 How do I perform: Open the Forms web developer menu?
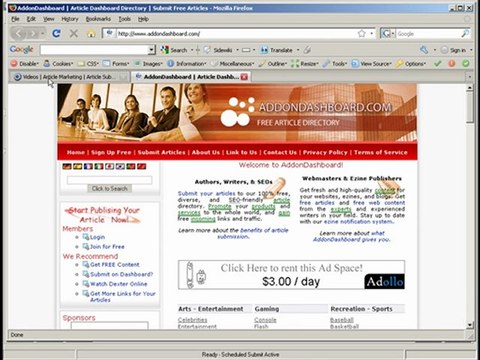pos(116,63)
